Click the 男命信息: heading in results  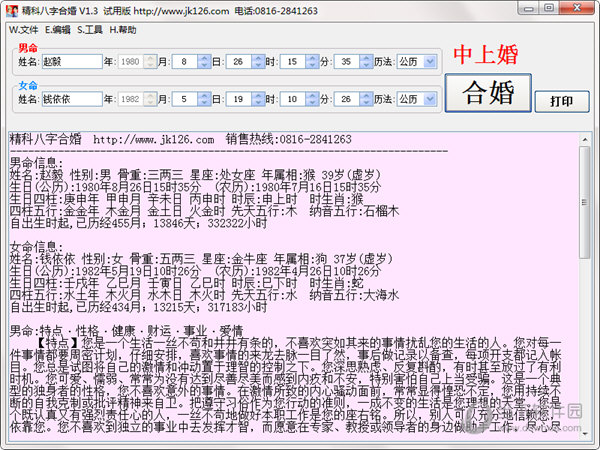pyautogui.click(x=36, y=163)
